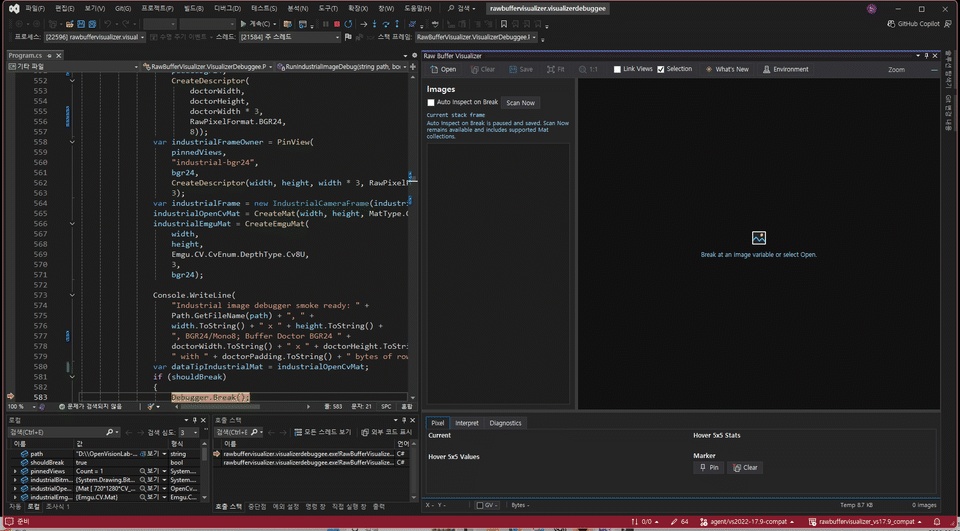Toggle the GV checkbox in visualizer status

(x=480, y=505)
